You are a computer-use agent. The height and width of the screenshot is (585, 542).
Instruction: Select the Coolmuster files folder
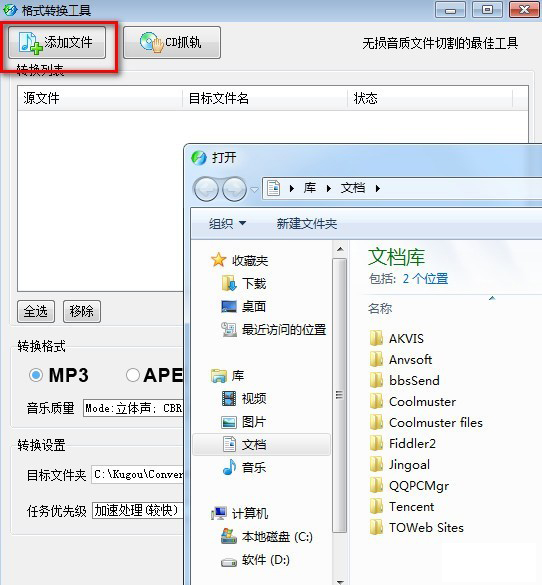pos(426,422)
